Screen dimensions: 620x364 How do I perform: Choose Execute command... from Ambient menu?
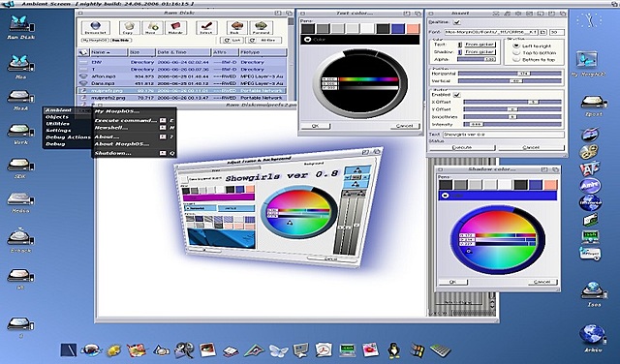135,120
